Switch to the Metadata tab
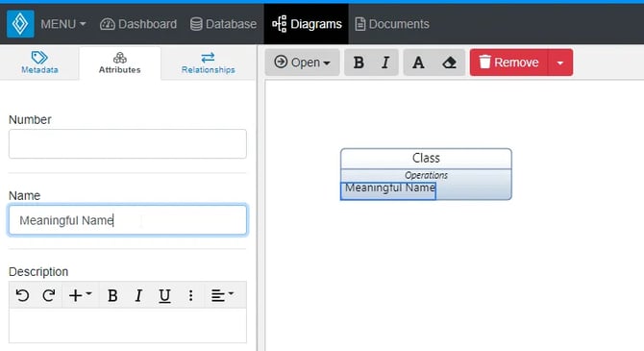Image resolution: width=644 pixels, height=351 pixels. pos(39,63)
